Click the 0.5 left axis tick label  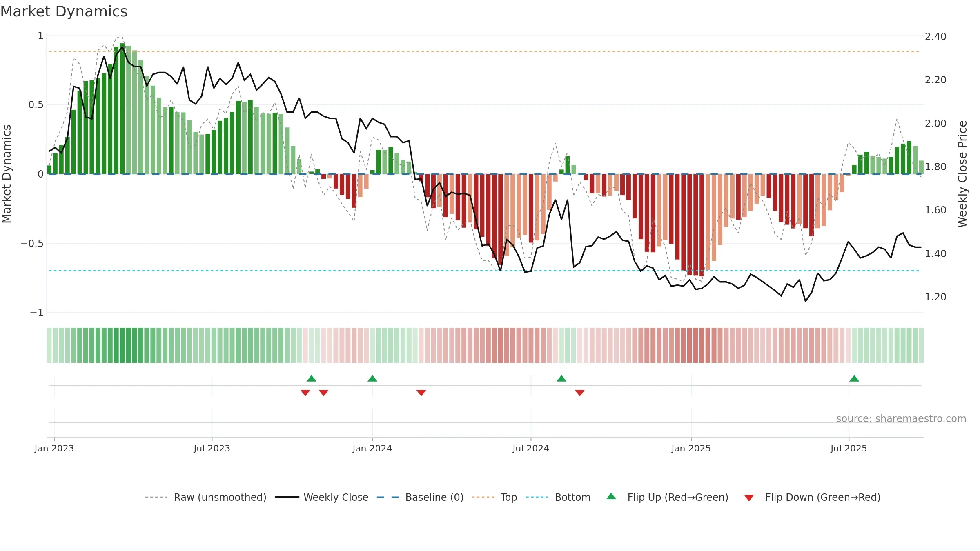tap(36, 105)
